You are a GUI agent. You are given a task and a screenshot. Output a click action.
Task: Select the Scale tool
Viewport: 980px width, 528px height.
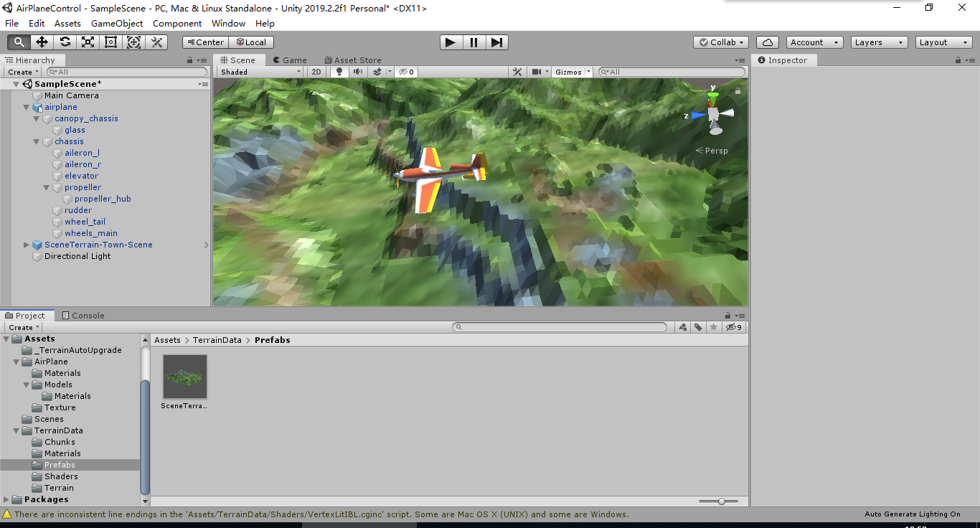(88, 42)
